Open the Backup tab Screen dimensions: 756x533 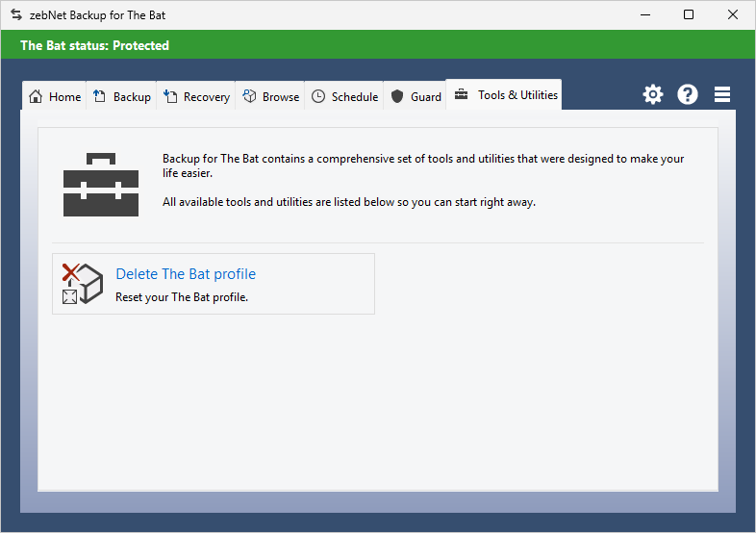pos(122,97)
